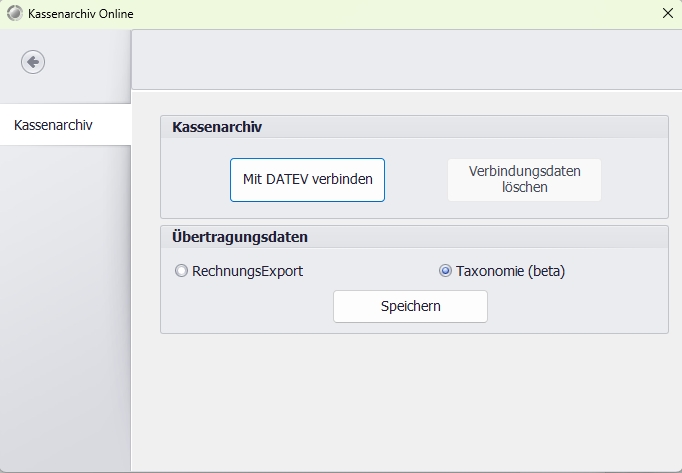Click the Kassenarchiv Online title bar text
This screenshot has height=473, width=682.
pos(79,14)
